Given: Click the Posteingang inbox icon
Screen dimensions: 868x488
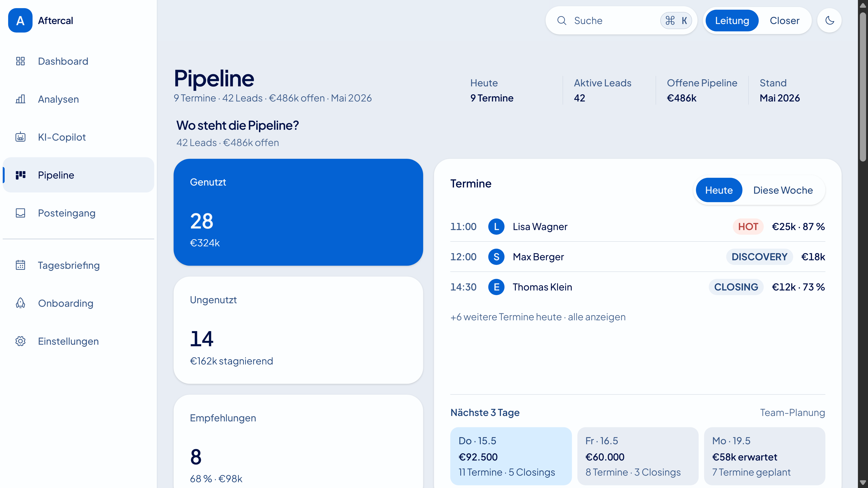Looking at the screenshot, I should 20,213.
